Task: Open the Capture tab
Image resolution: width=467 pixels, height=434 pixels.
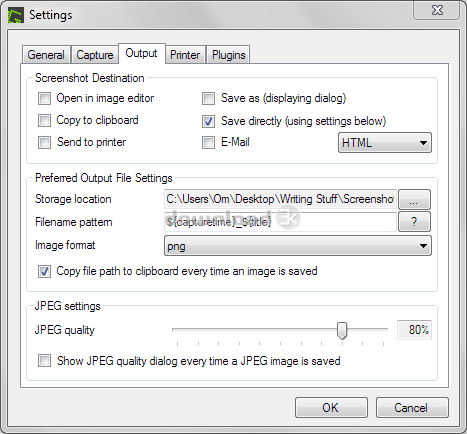Action: (x=95, y=55)
